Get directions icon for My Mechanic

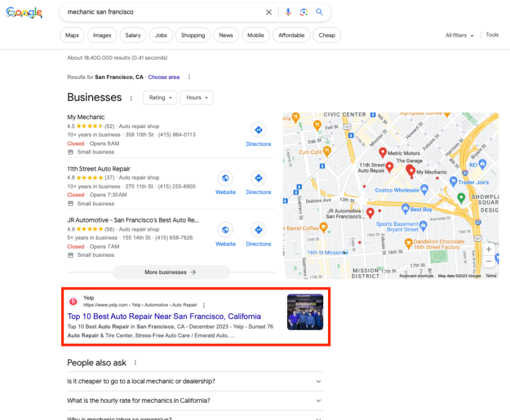pos(259,130)
